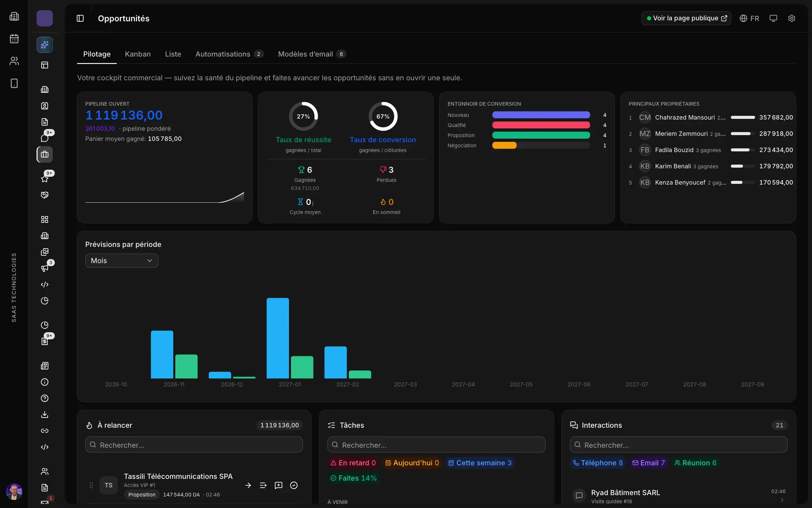
Task: Open the Modèles d'email tab
Action: pyautogui.click(x=312, y=54)
